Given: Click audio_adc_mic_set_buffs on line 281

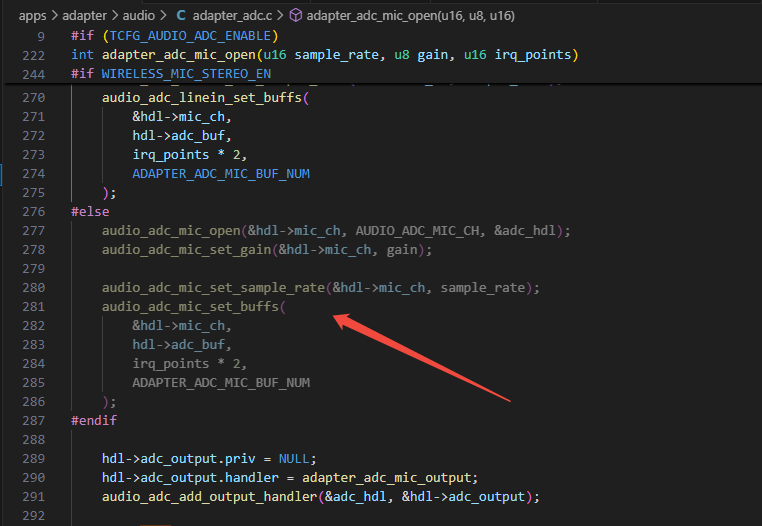Looking at the screenshot, I should pyautogui.click(x=190, y=307).
